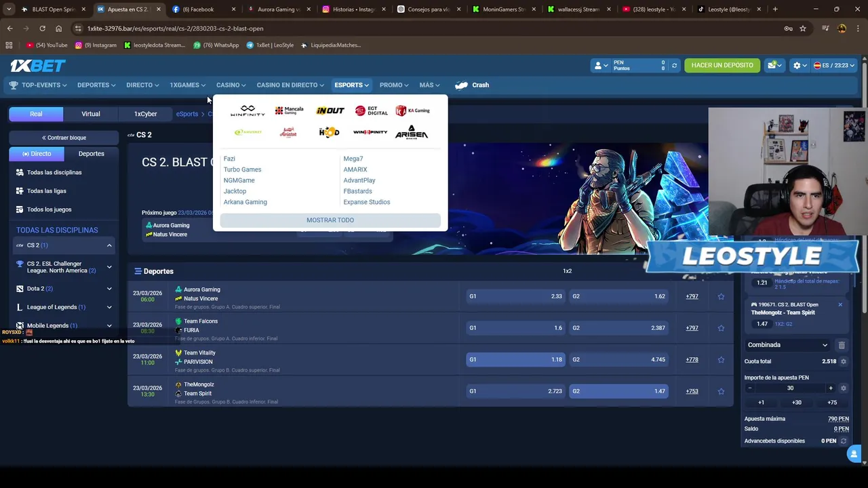868x488 pixels.
Task: Click the EGT Digital provider logo
Action: pos(371,110)
